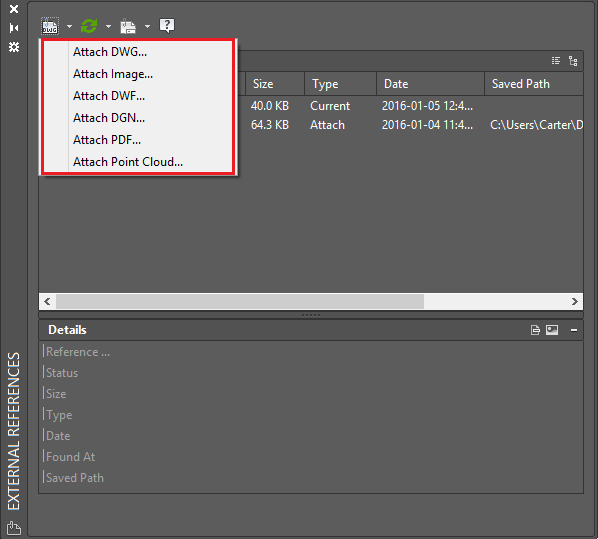Screen dimensions: 598x539
Task: Click the Current type cell
Action: (x=330, y=106)
